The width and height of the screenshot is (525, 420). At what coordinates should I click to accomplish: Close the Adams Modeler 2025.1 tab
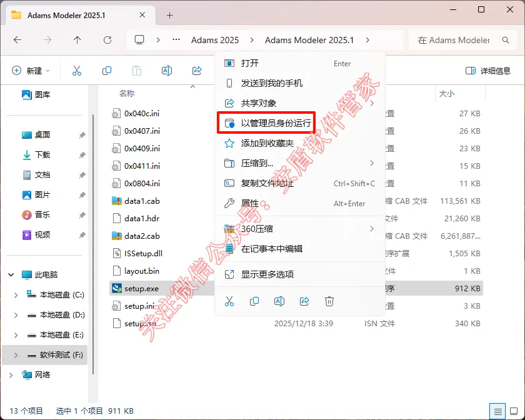point(142,15)
